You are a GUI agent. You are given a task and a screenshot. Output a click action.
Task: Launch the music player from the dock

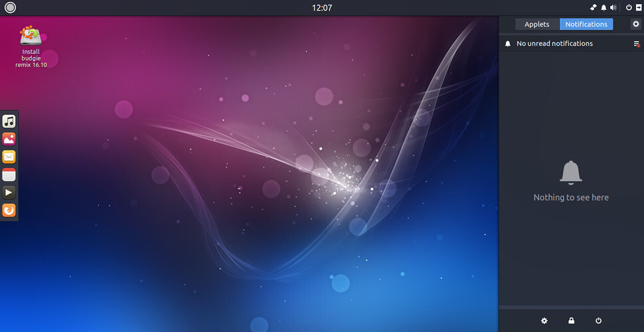[x=9, y=122]
